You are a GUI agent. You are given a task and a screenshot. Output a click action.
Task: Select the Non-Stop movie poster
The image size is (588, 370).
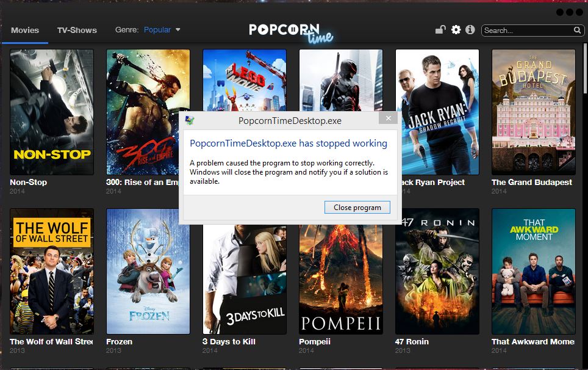pos(52,112)
